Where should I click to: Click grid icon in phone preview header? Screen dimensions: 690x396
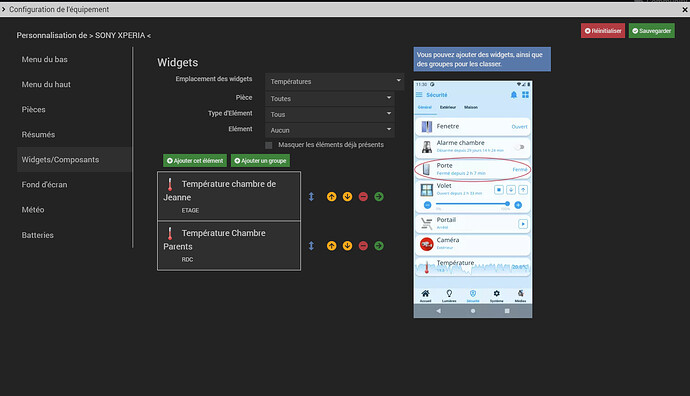(x=525, y=95)
